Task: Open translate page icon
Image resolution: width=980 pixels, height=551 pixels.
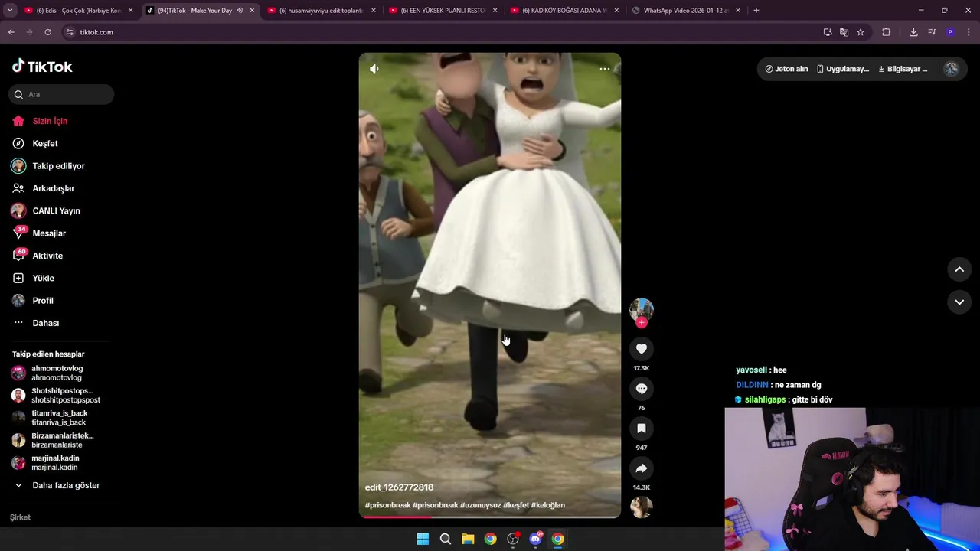Action: (844, 32)
